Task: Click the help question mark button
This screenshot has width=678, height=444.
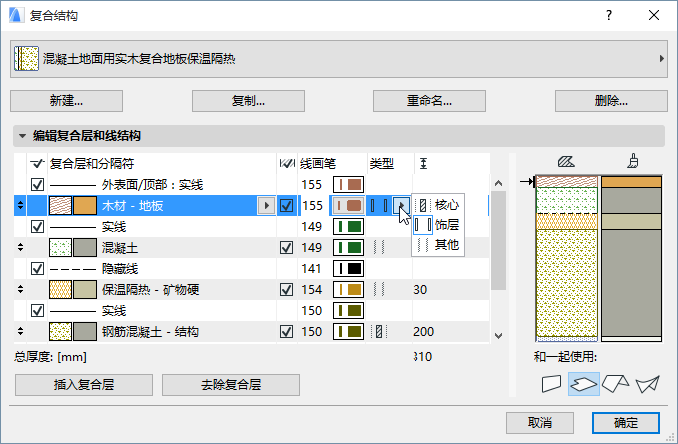Action: (609, 16)
